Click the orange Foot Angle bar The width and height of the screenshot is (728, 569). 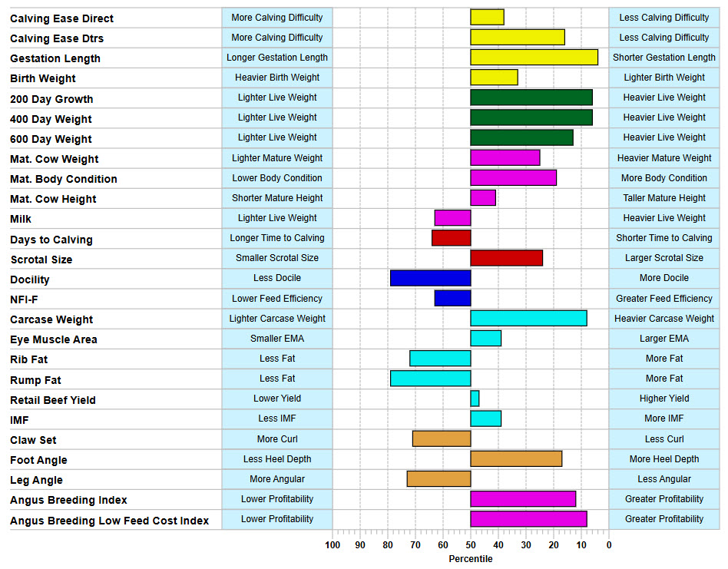[516, 459]
